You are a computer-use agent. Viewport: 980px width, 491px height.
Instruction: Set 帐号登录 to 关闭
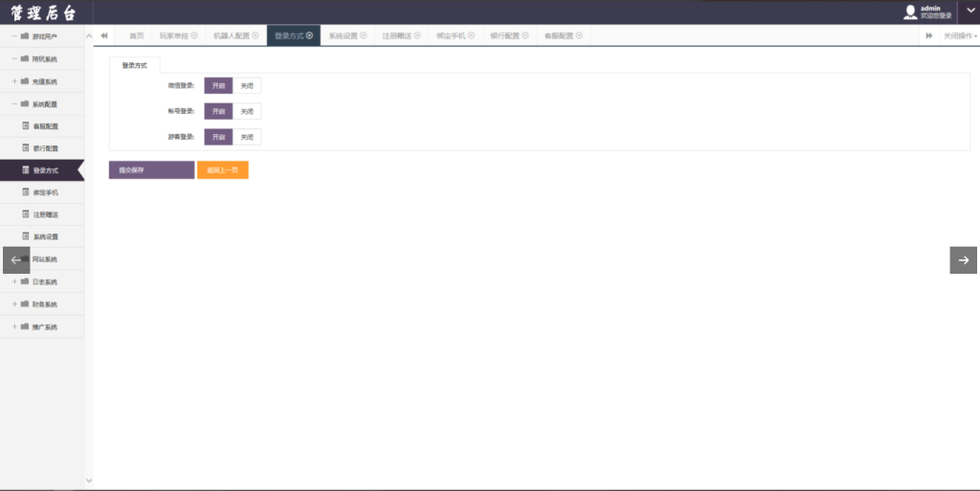(x=247, y=111)
